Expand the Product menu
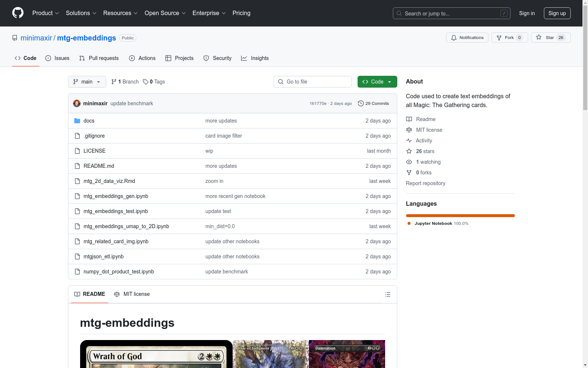This screenshot has height=368, width=588. click(46, 13)
